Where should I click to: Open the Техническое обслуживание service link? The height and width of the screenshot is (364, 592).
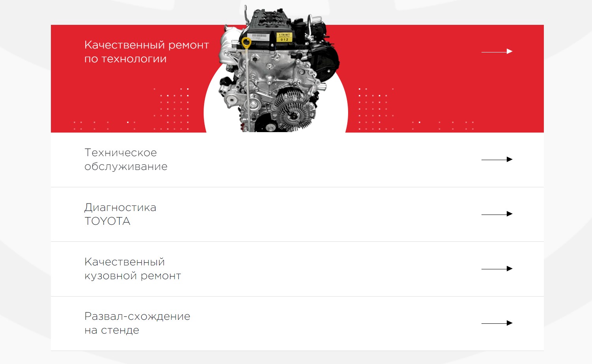(x=126, y=159)
